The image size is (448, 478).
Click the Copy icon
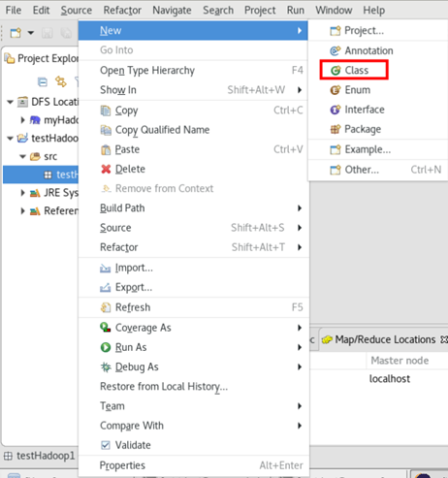click(x=106, y=111)
